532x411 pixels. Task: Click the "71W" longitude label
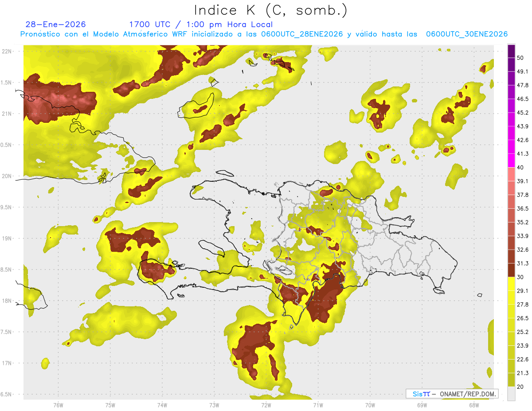318,405
